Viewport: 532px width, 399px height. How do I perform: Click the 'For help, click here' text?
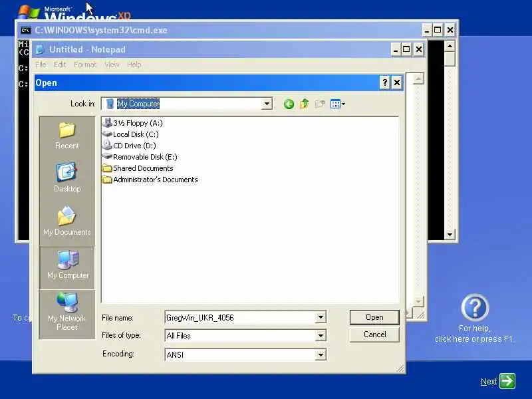pyautogui.click(x=474, y=334)
